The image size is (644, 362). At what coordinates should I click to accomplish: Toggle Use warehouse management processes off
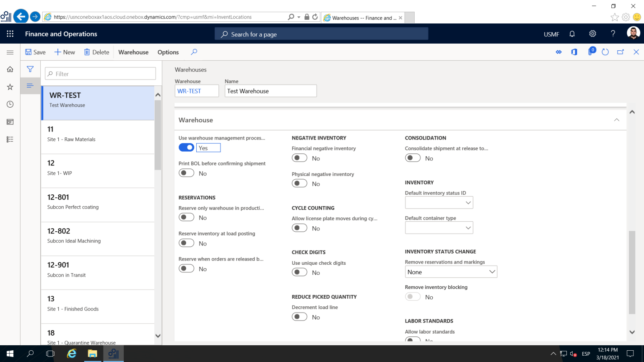tap(186, 147)
